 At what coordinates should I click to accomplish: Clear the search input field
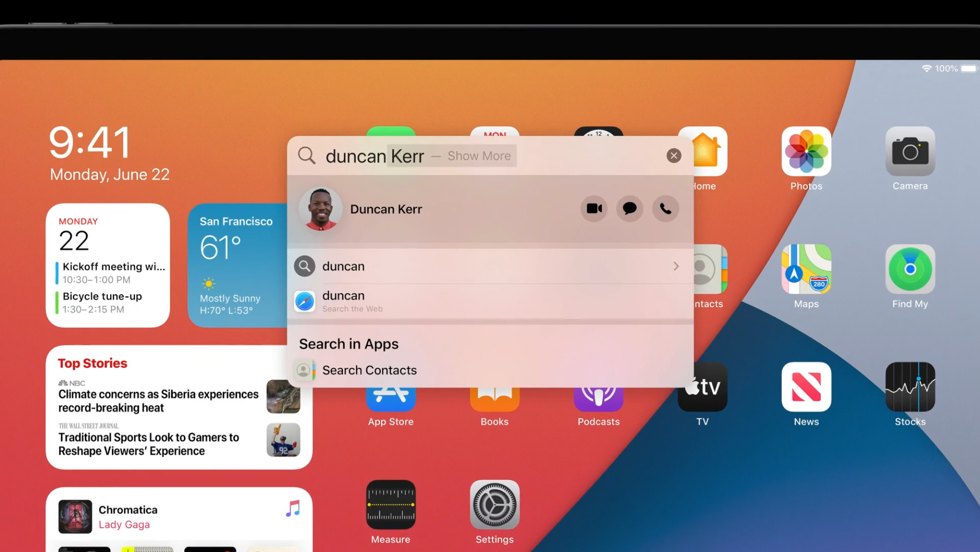pyautogui.click(x=673, y=156)
